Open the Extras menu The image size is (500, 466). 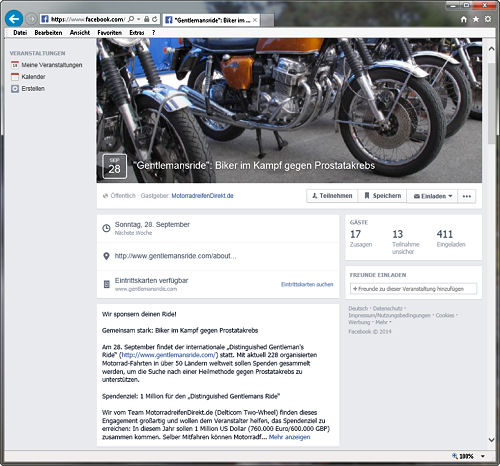tap(137, 32)
